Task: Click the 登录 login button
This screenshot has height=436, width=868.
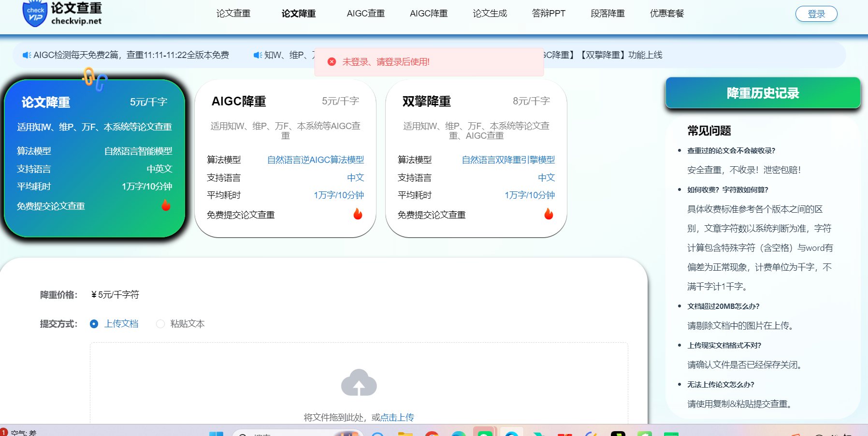Action: tap(816, 14)
